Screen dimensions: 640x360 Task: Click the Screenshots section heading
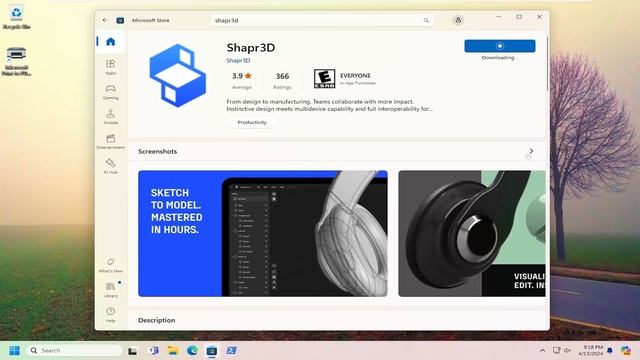coord(158,151)
